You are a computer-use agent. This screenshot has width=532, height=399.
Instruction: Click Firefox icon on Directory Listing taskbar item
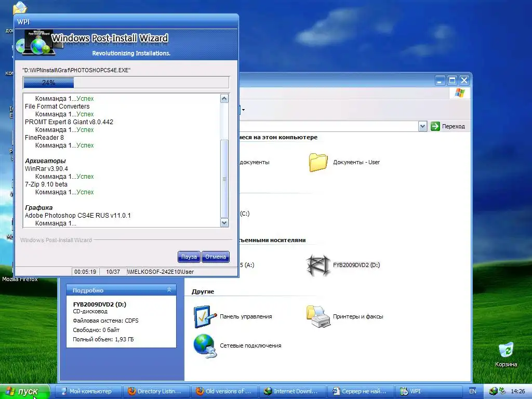131,391
